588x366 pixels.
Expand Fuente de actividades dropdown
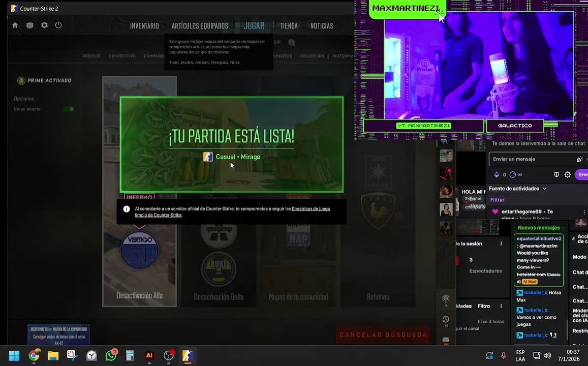pos(544,189)
